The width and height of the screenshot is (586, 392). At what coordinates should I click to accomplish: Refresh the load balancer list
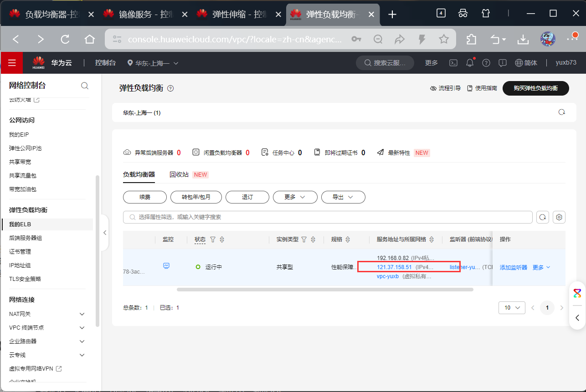tap(543, 217)
